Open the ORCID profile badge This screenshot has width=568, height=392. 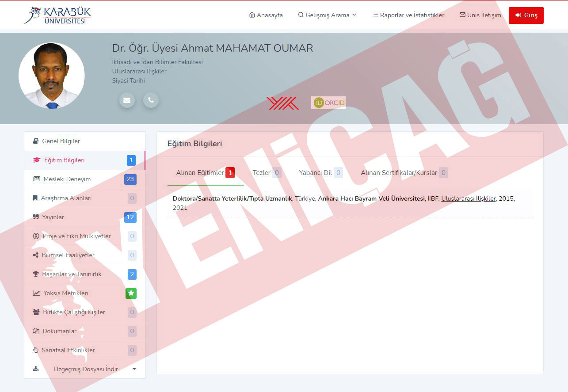pos(328,103)
